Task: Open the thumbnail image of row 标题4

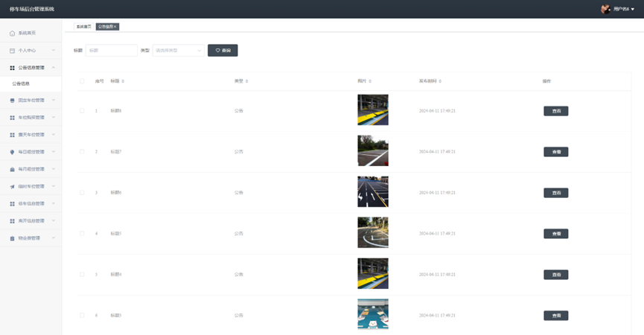Action: point(373,273)
